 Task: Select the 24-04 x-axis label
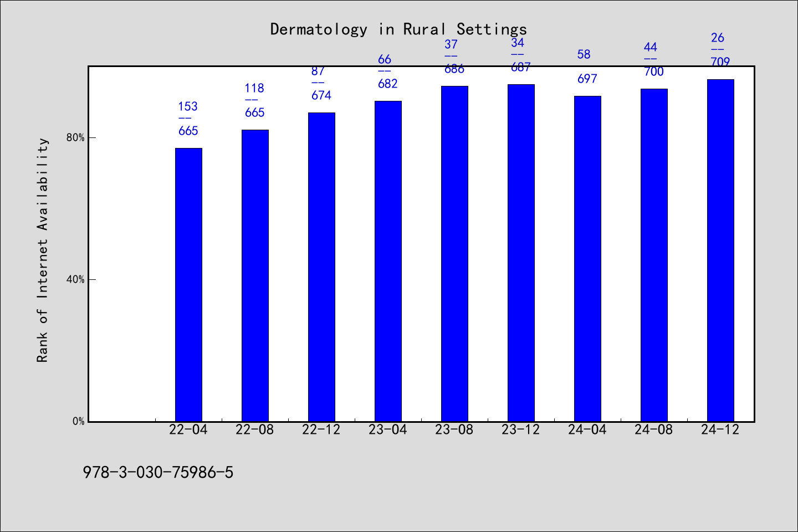[x=587, y=430]
